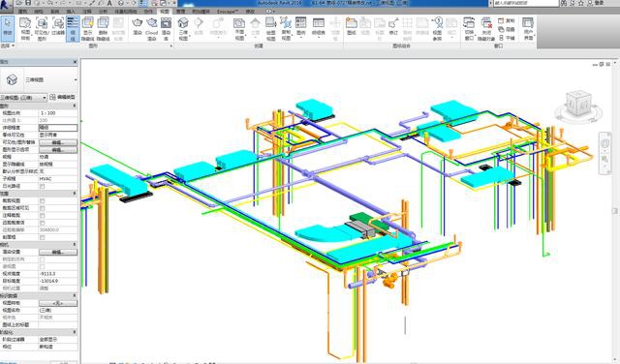
Task: Click the edit type (编辑类型) button
Action: pyautogui.click(x=62, y=97)
